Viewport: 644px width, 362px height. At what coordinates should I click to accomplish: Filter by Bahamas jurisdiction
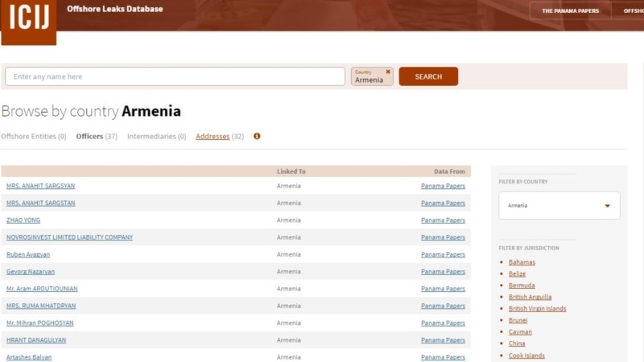(x=522, y=262)
